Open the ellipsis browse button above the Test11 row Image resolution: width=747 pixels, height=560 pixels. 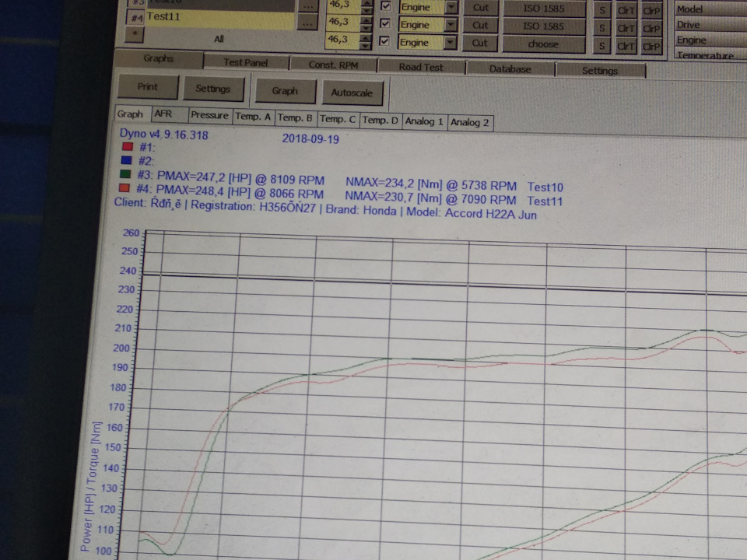click(x=309, y=5)
